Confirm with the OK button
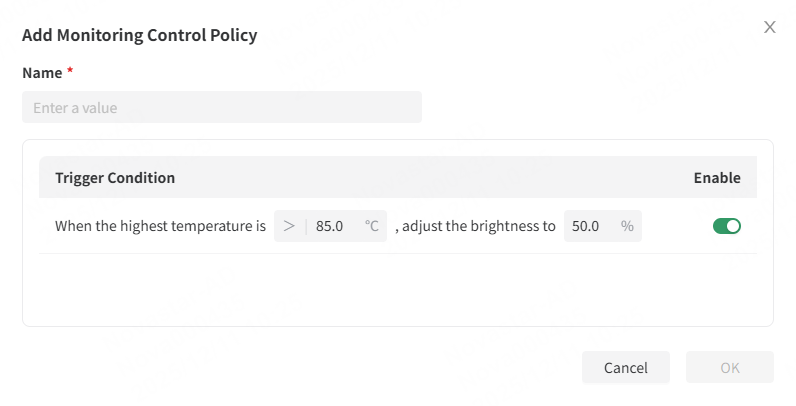This screenshot has width=796, height=406. (730, 367)
